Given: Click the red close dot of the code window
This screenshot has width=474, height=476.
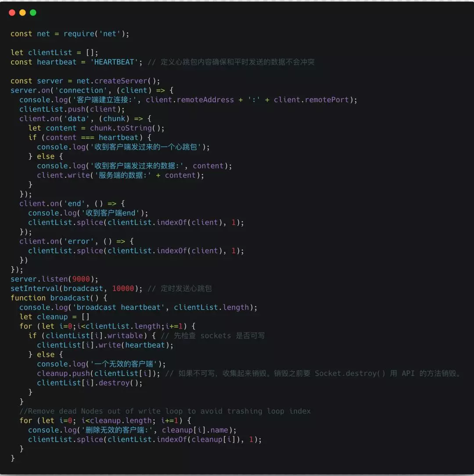Looking at the screenshot, I should (12, 12).
